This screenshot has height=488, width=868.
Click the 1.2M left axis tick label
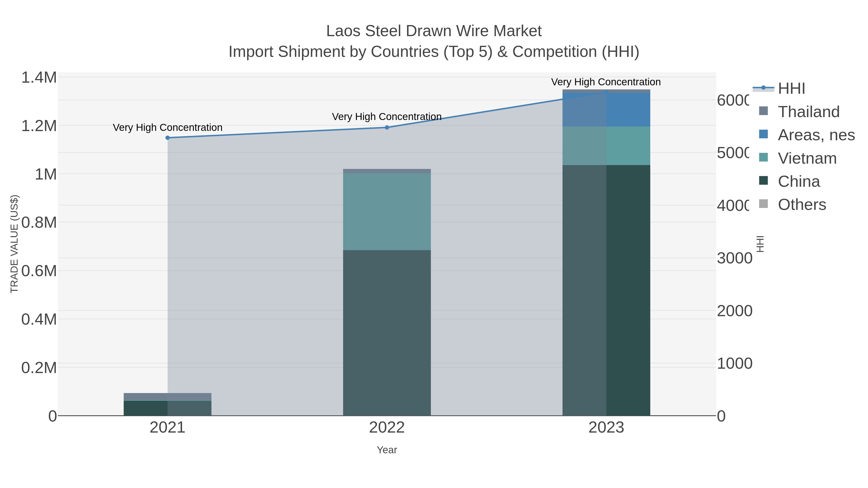coord(39,126)
